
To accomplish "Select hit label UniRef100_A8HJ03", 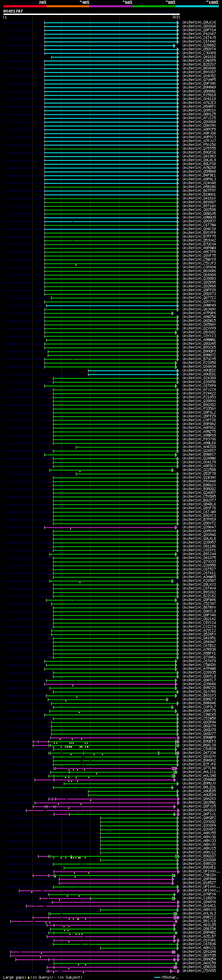I will pyautogui.click(x=199, y=910).
